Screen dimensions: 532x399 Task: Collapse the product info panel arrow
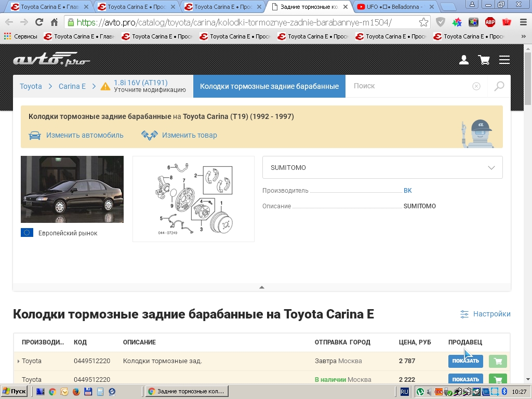(x=262, y=287)
